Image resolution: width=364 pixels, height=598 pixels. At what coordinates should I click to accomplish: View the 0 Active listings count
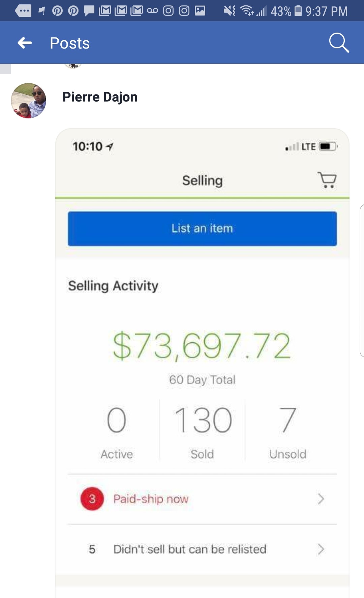click(x=117, y=432)
